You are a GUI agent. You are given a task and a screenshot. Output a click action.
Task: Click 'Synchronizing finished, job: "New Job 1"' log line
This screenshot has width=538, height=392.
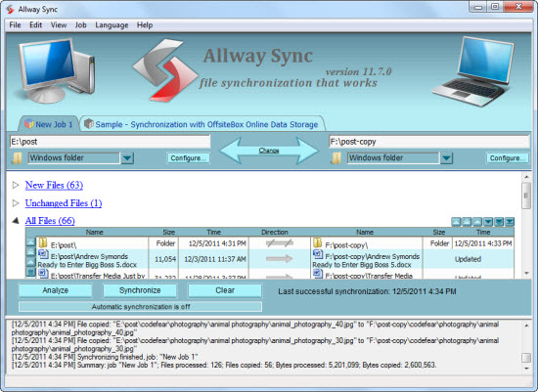[105, 357]
